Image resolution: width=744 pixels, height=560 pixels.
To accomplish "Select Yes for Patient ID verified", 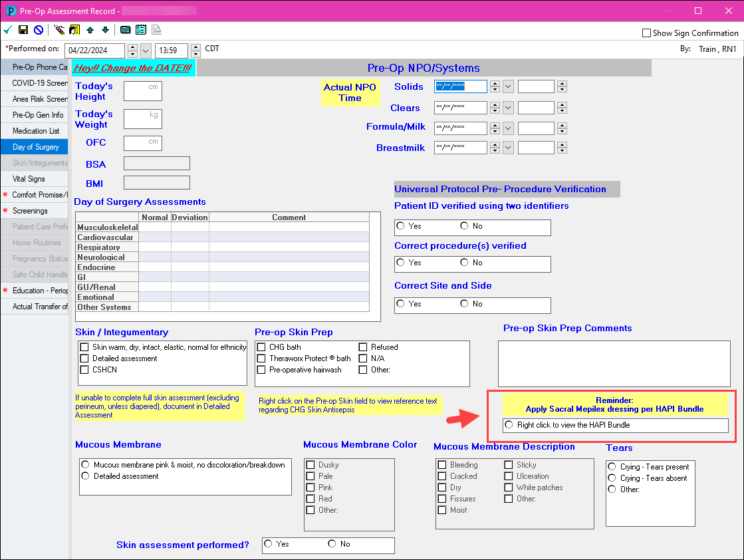I will 402,225.
